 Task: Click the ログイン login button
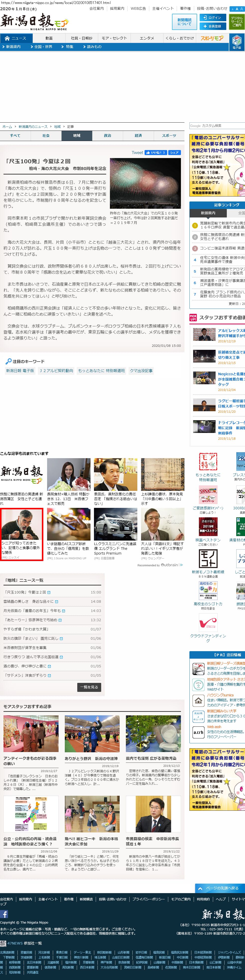(213, 17)
